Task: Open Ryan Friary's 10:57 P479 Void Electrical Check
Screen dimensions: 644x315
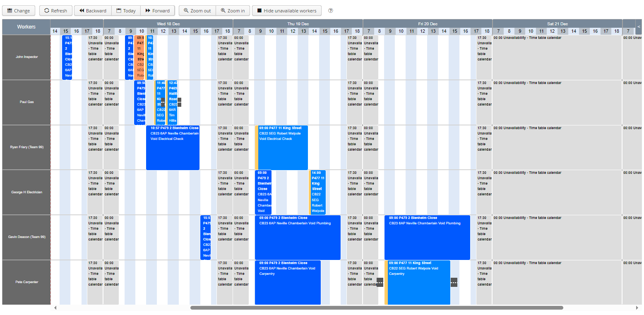Action: coord(173,148)
